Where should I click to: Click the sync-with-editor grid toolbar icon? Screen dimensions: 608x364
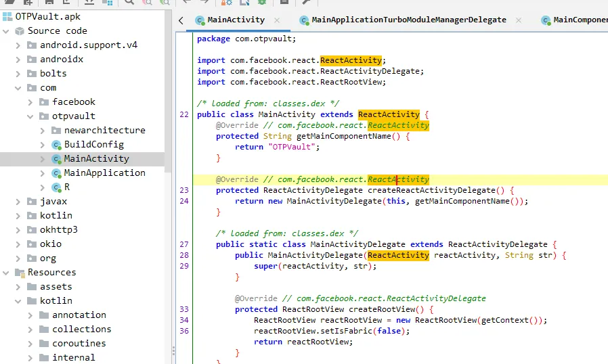click(107, 2)
